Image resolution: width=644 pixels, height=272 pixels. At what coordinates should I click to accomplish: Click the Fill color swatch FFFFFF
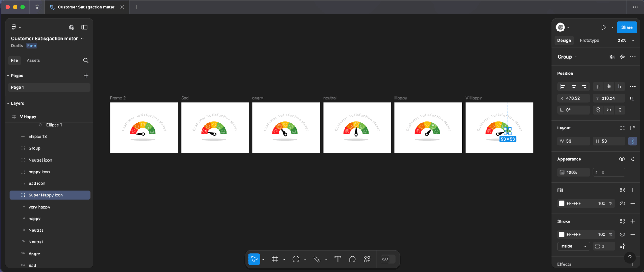(x=562, y=203)
